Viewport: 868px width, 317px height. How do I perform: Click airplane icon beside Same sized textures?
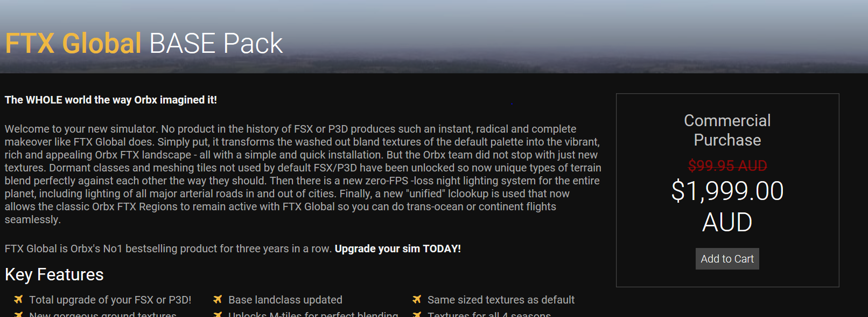point(417,299)
